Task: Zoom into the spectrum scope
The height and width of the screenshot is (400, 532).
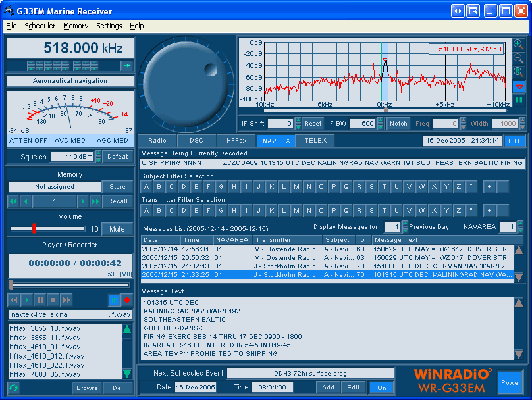Action: 519,45
